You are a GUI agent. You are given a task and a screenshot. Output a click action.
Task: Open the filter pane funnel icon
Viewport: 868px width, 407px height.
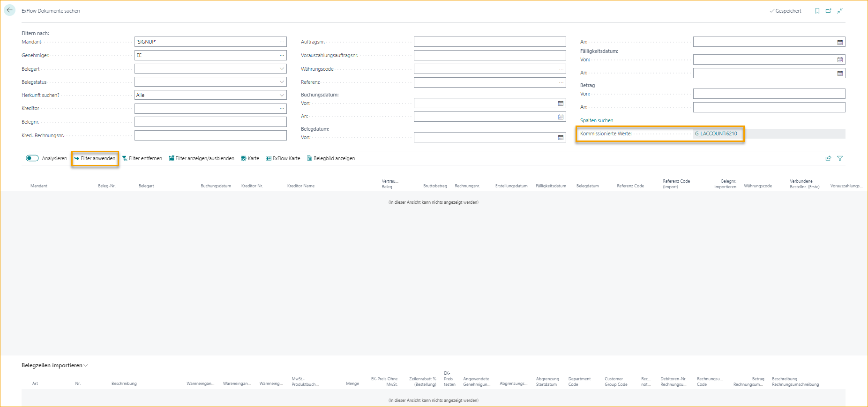[x=840, y=158]
